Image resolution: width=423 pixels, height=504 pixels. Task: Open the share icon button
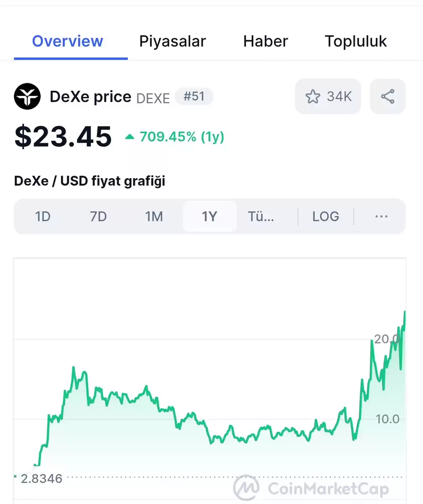(x=387, y=97)
